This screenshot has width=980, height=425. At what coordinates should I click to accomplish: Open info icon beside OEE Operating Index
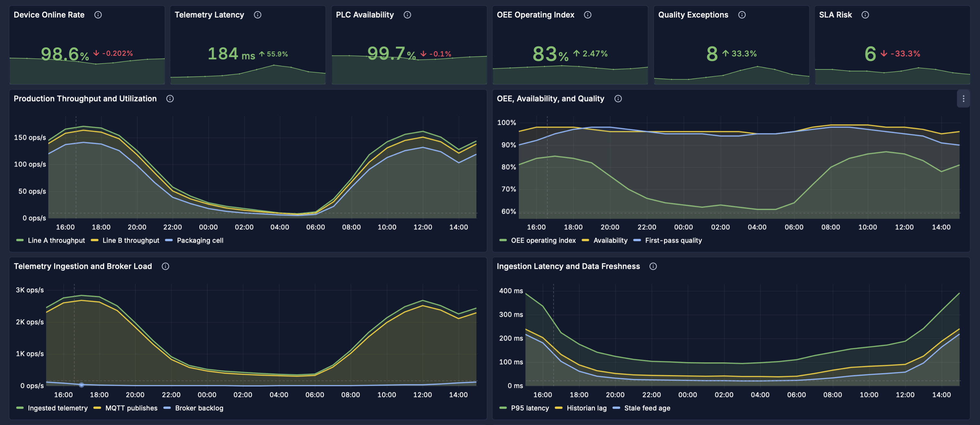pos(588,15)
